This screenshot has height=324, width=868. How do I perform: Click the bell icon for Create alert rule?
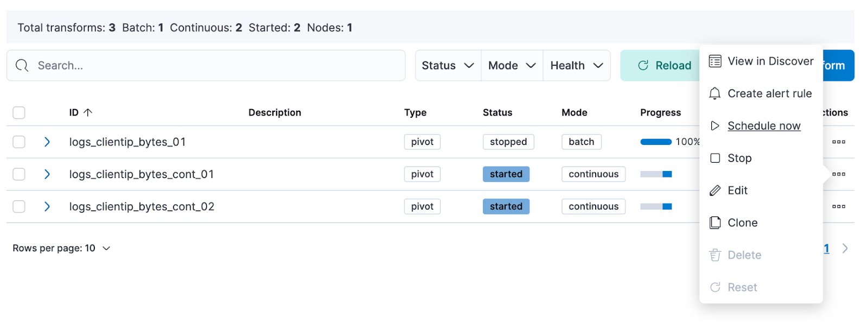click(x=715, y=93)
